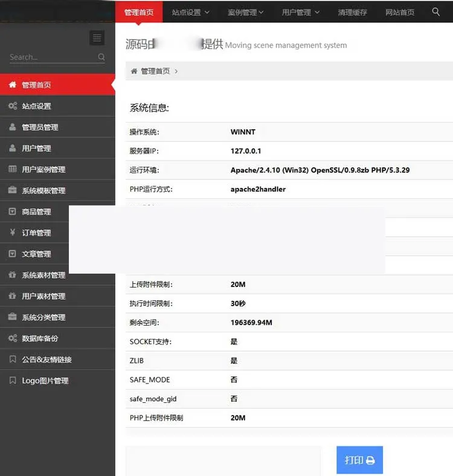This screenshot has height=476, width=453.
Task: Click the gears icon beside 站点设置 in sidebar
Action: 13,106
